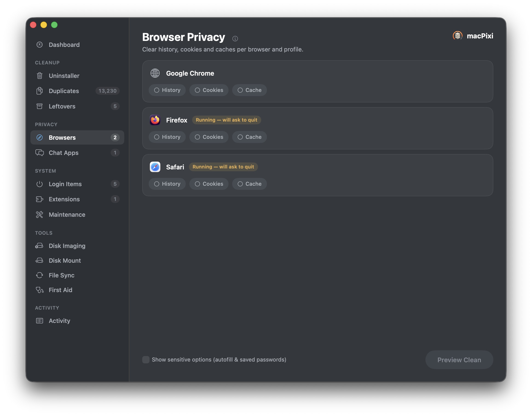Click the Duplicates documents icon
This screenshot has width=532, height=416.
(x=40, y=91)
